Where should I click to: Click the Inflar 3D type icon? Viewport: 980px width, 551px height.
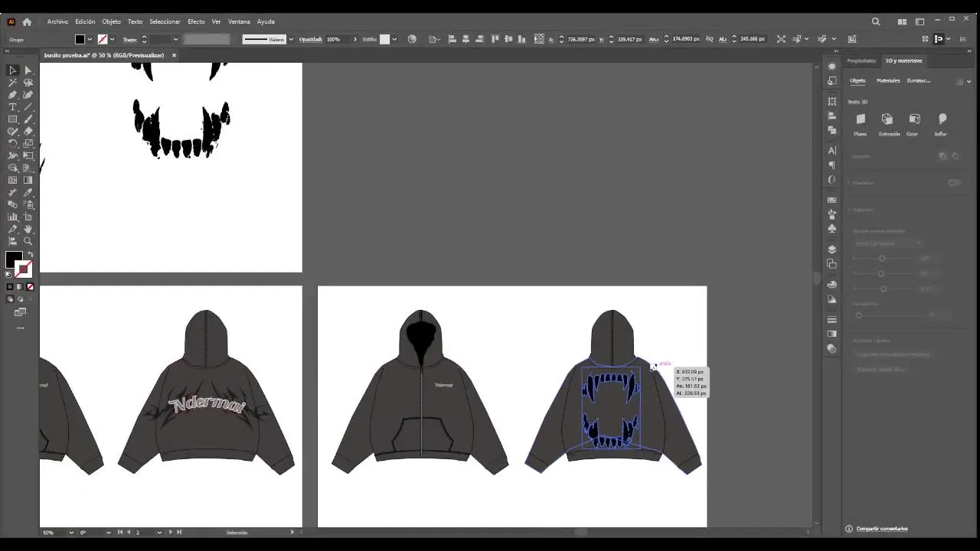point(942,119)
